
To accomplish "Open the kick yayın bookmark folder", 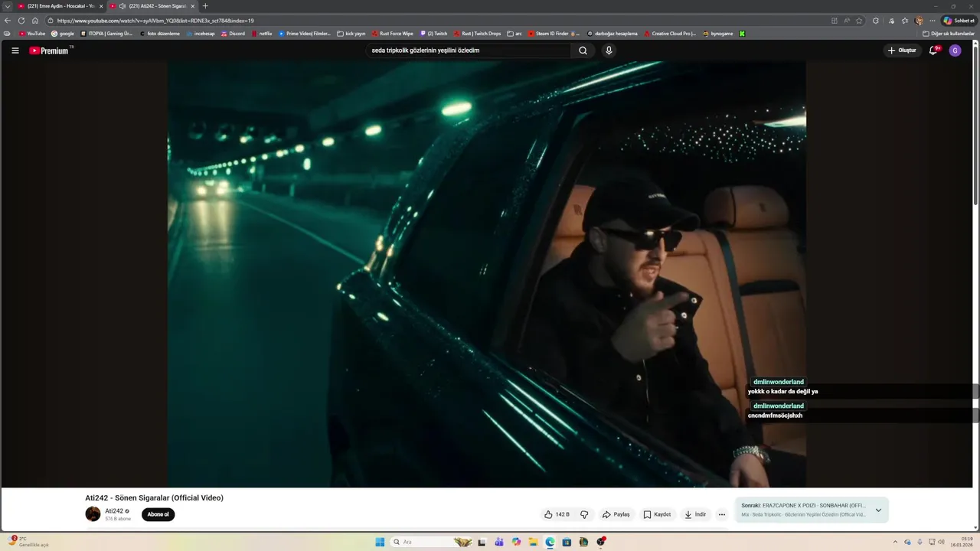I will (351, 34).
